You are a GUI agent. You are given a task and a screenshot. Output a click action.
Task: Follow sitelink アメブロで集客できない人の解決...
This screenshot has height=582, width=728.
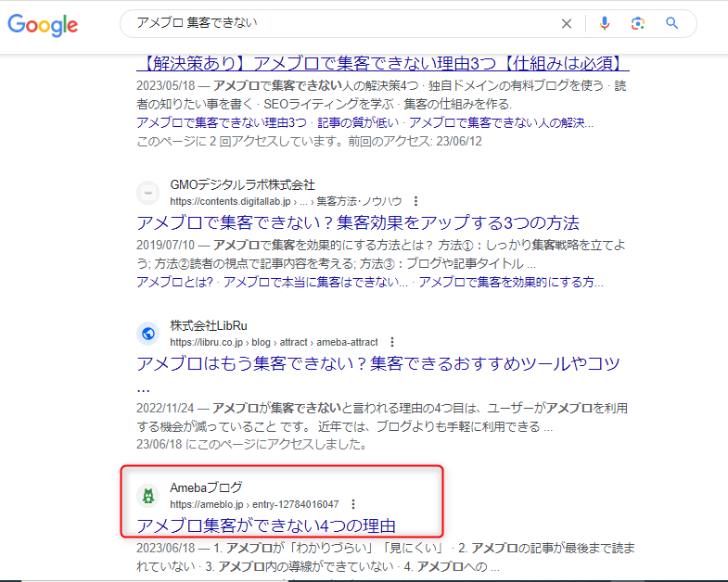[501, 122]
